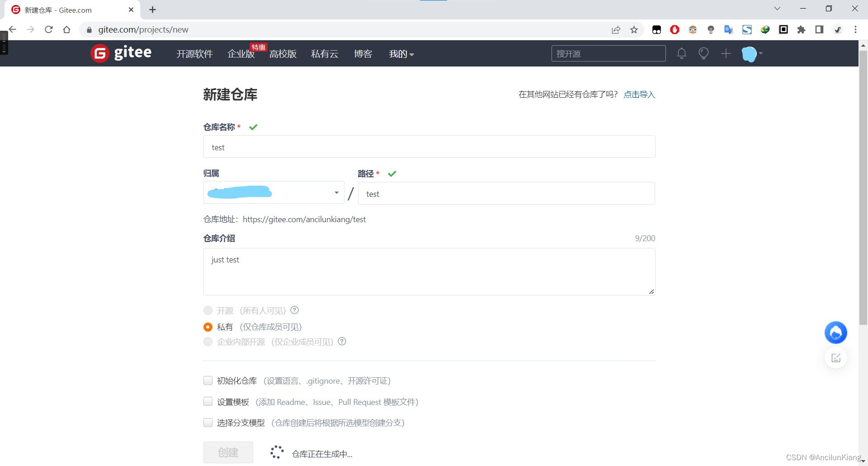
Task: Click the plus create icon in the navbar
Action: click(x=726, y=53)
